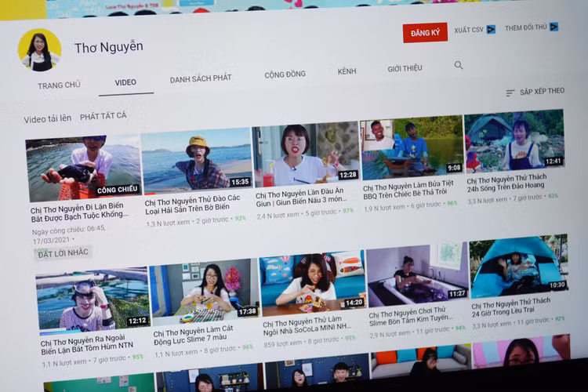Open the 12:28 video thumbnail
This screenshot has height=392, width=588.
coord(307,154)
